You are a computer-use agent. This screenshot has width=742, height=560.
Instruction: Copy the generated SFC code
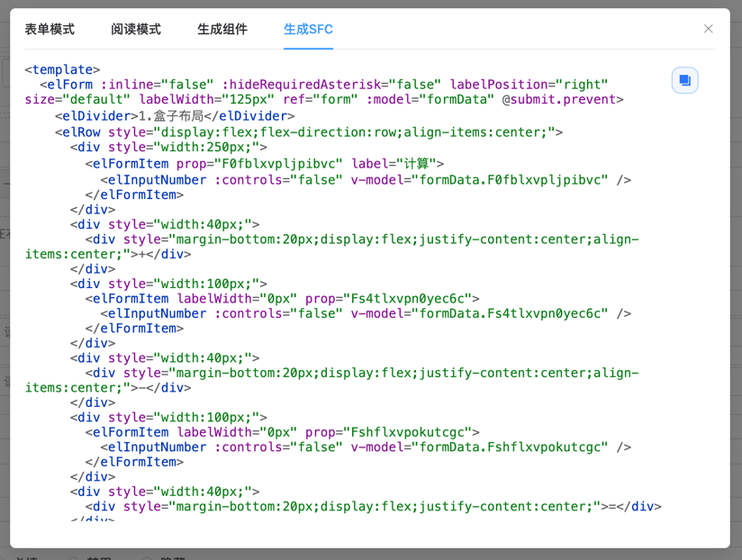[x=684, y=80]
